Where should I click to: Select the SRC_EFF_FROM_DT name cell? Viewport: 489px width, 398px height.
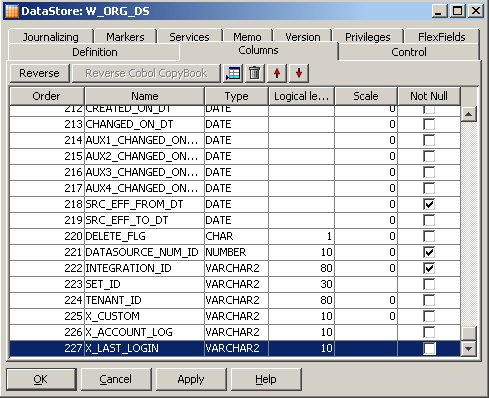click(144, 204)
